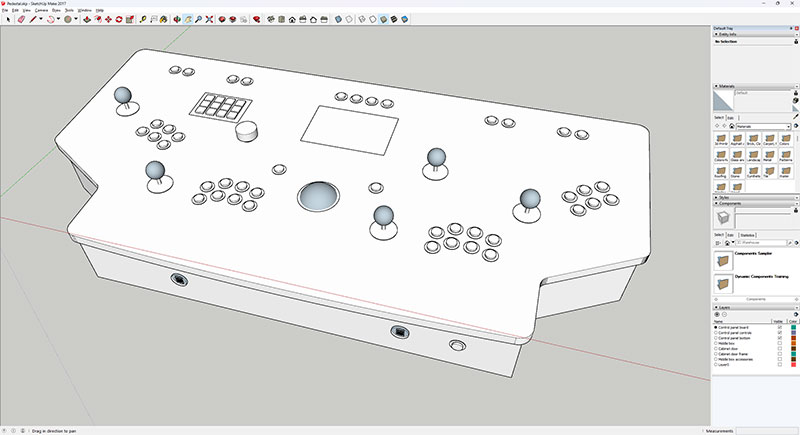Open the Metal materials folder thumbnail

(x=770, y=155)
